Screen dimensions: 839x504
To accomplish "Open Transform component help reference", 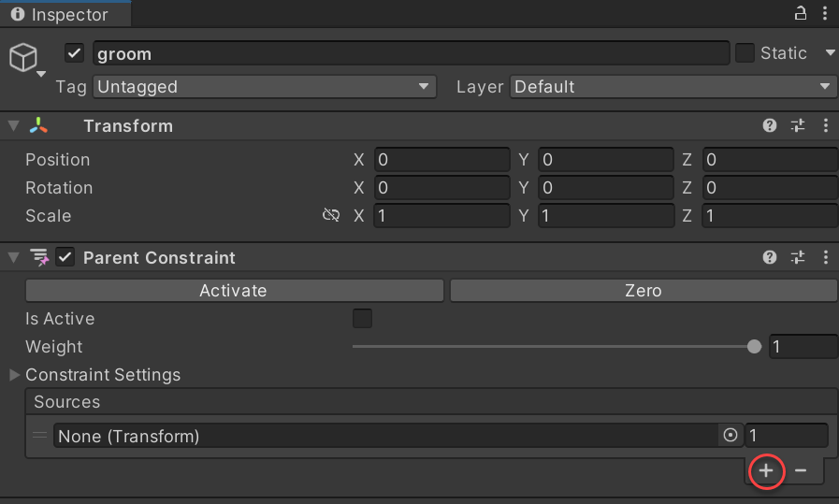I will (770, 125).
